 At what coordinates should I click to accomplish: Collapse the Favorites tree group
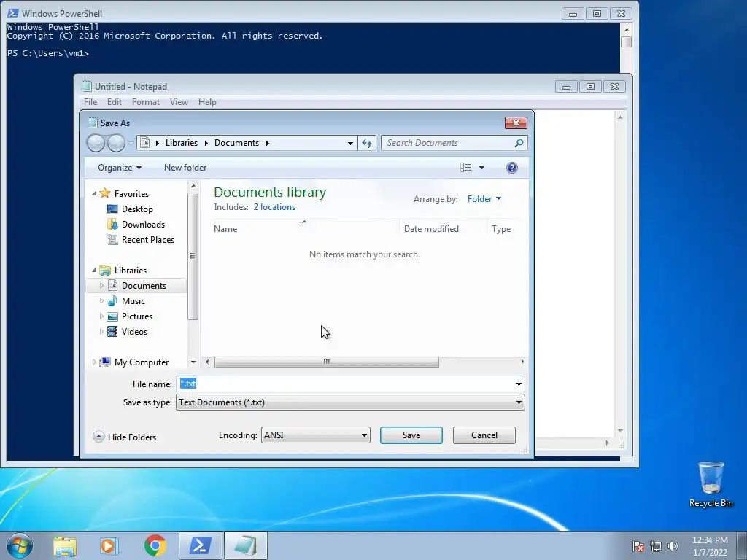(94, 194)
